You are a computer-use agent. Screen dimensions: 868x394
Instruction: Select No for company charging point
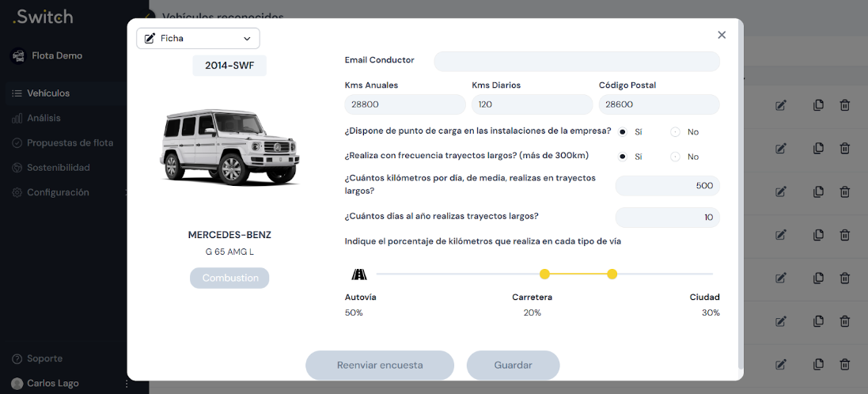coord(675,132)
